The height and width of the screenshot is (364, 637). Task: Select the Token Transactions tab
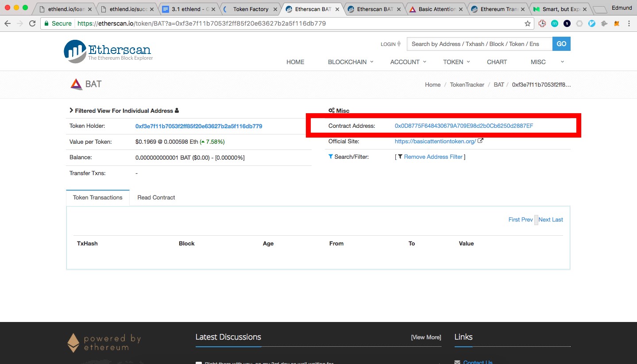[97, 197]
